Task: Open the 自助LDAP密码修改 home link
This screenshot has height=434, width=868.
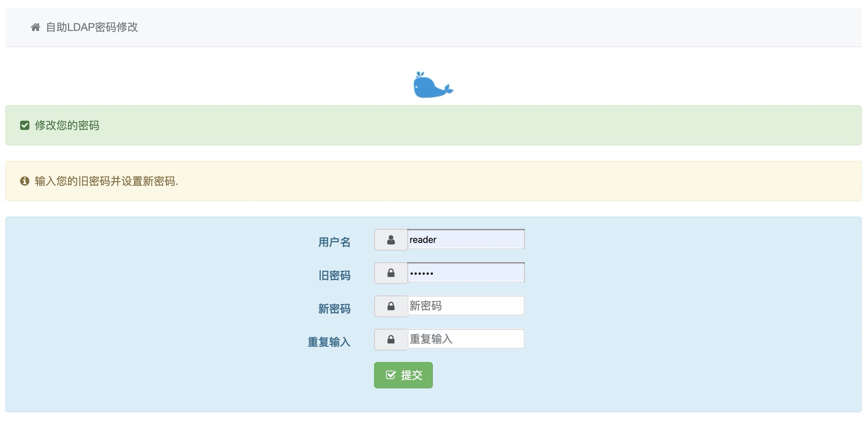Action: tap(92, 27)
